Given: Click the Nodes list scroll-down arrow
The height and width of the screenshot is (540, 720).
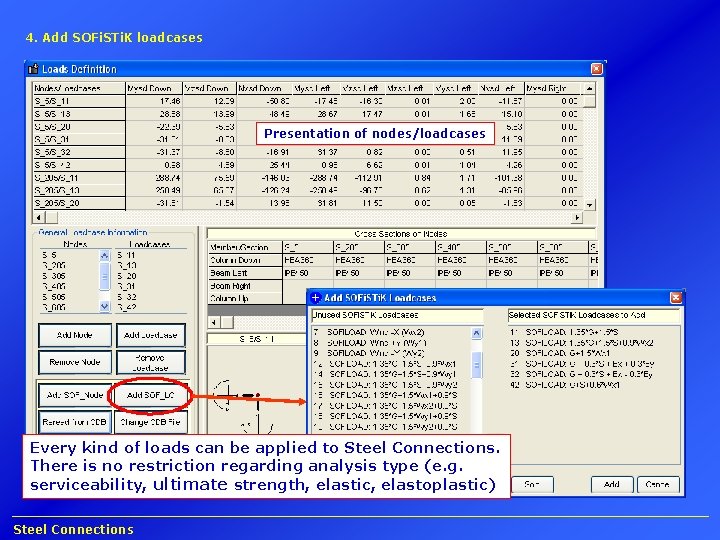Looking at the screenshot, I should click(105, 306).
